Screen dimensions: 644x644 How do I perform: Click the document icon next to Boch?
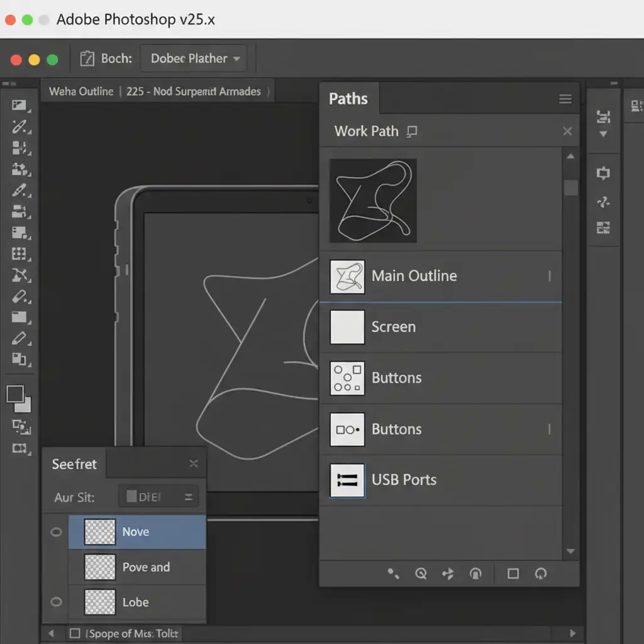point(87,59)
